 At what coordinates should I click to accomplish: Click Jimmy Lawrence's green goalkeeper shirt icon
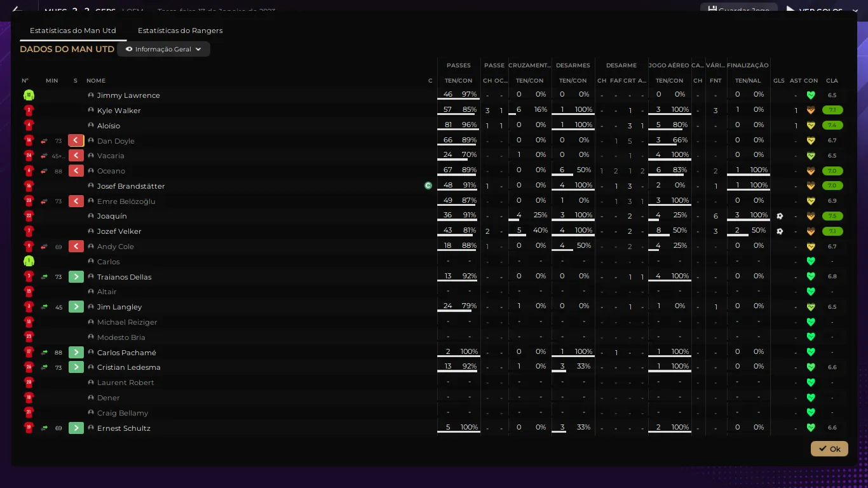point(29,95)
